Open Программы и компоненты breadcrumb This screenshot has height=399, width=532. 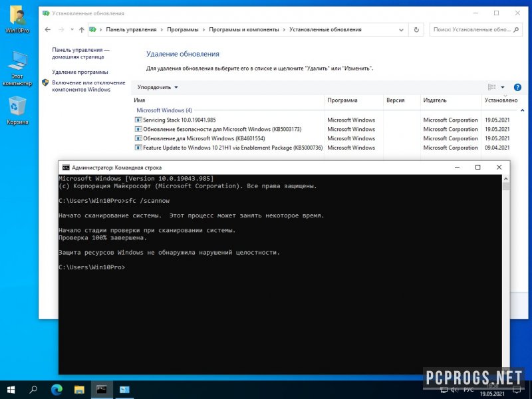pyautogui.click(x=243, y=29)
